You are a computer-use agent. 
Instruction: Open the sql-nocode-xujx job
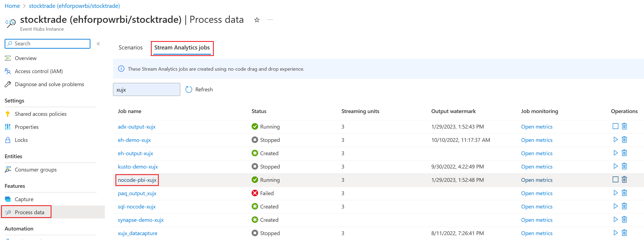[x=137, y=207]
